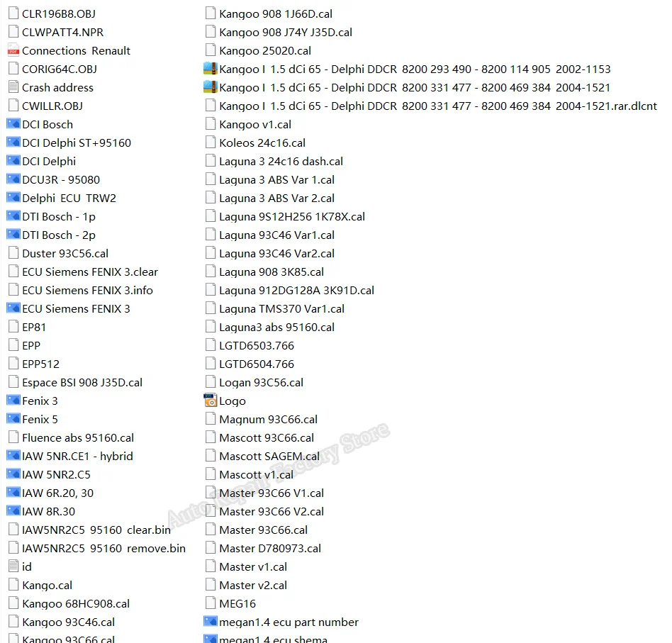This screenshot has height=643, width=672.
Task: Click the DTI Bosch - 2p image icon
Action: point(13,235)
